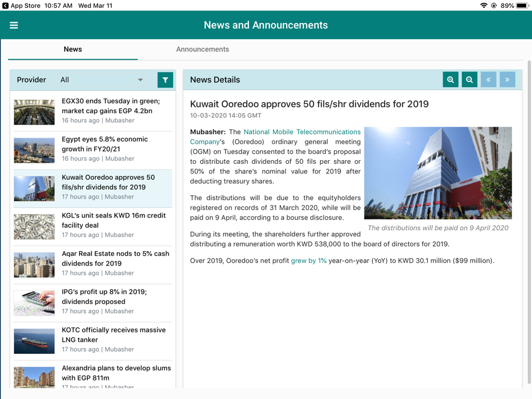This screenshot has width=532, height=399.
Task: Tap the battery indicator icon
Action: [522, 5]
